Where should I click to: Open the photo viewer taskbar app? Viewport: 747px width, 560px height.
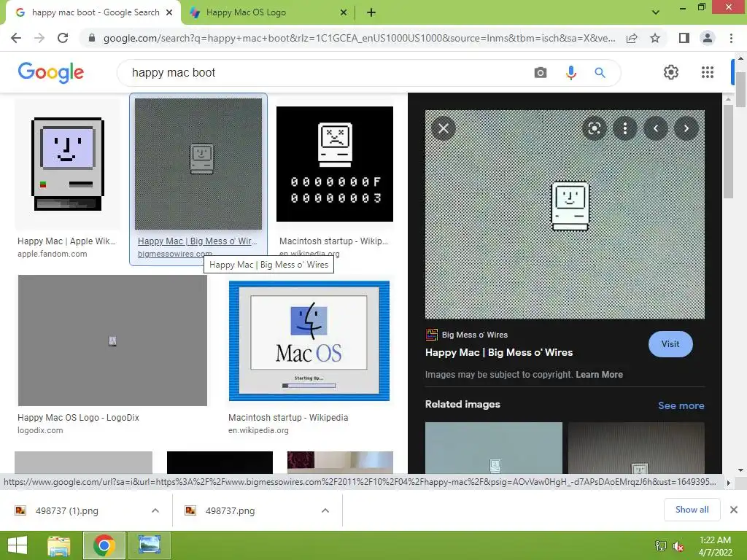pyautogui.click(x=149, y=545)
